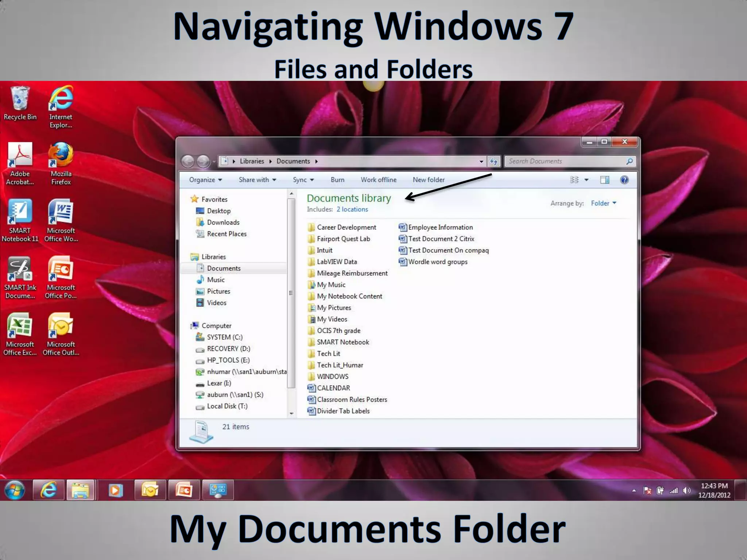Click Windows Media Player taskbar icon
This screenshot has height=560, width=747.
pyautogui.click(x=115, y=490)
